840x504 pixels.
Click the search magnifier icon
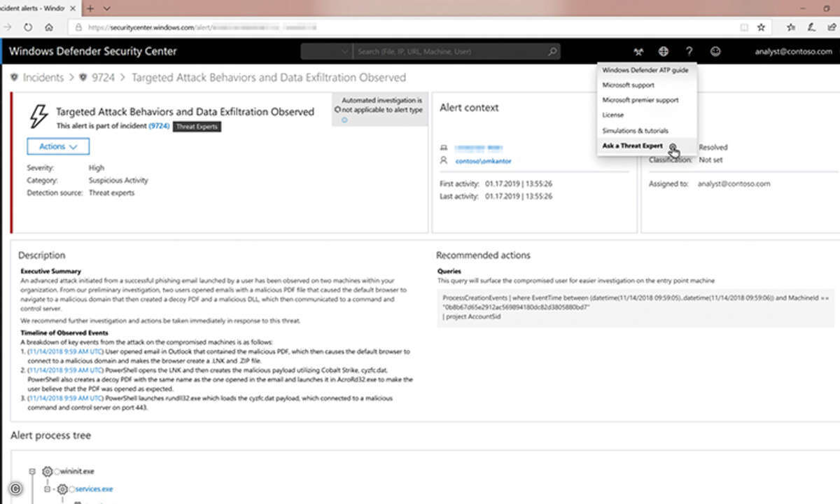tap(553, 51)
